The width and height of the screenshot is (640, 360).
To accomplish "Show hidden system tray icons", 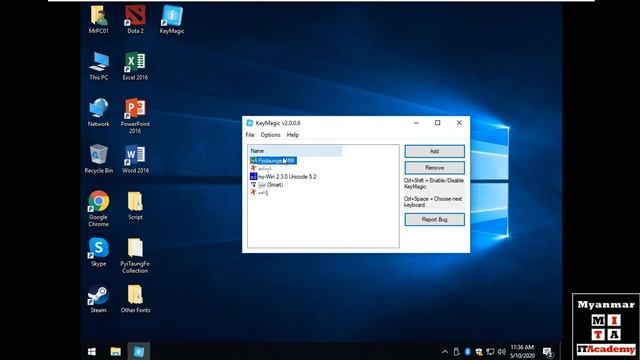I will (445, 351).
